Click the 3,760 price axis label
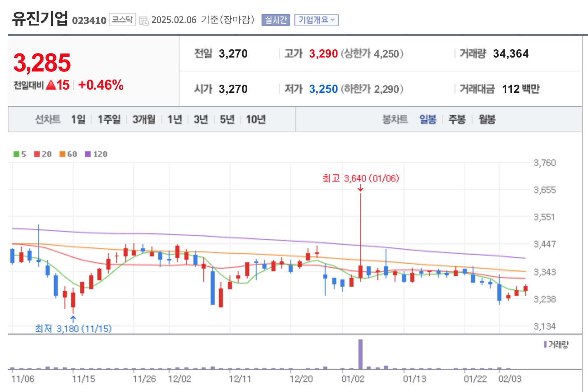588x392 pixels. point(545,163)
